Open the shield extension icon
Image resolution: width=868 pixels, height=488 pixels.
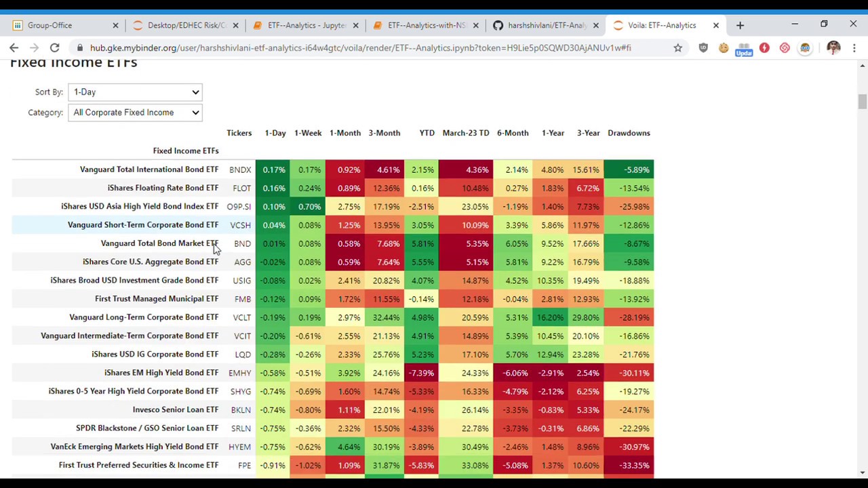(703, 47)
